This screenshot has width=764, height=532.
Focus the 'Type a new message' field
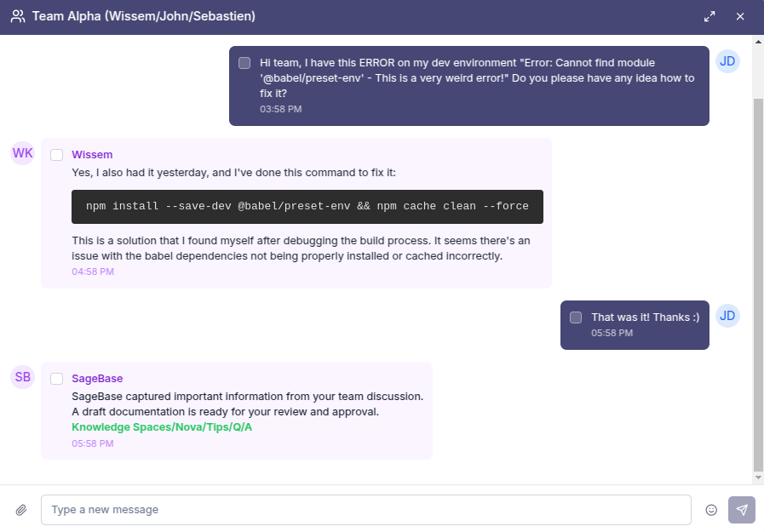pos(366,510)
